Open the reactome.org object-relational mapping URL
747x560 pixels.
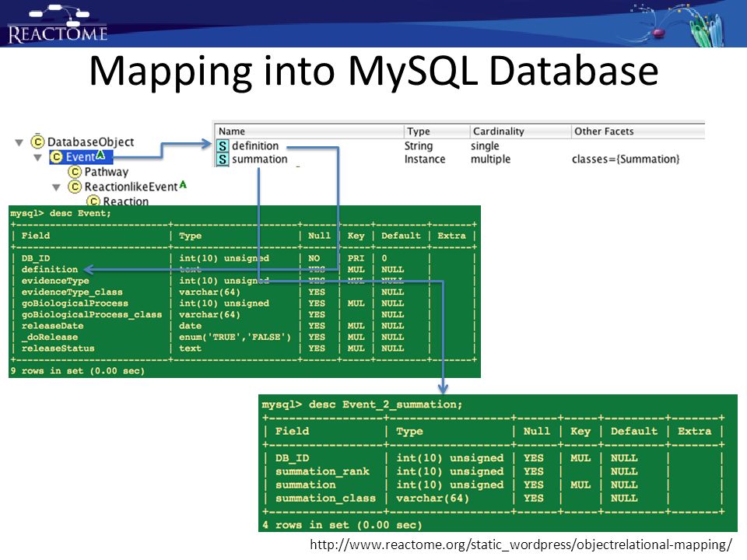tap(521, 544)
